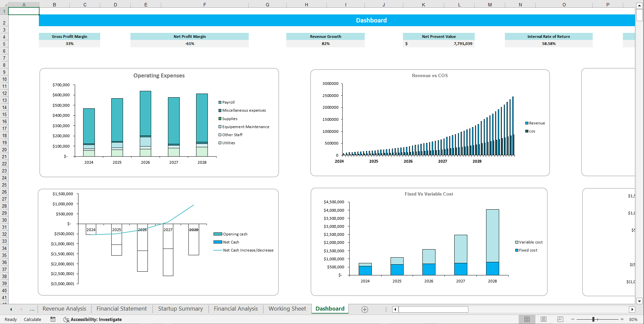
Task: Click the Payroll legend entry checkbox marker
Action: [x=220, y=102]
